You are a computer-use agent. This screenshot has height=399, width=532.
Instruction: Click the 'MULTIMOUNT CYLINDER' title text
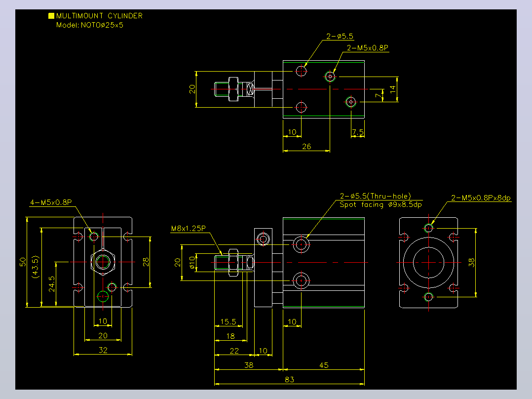[x=99, y=16]
